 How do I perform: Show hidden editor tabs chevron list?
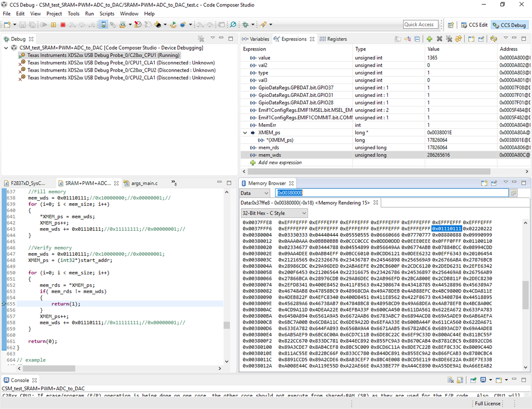pyautogui.click(x=174, y=183)
